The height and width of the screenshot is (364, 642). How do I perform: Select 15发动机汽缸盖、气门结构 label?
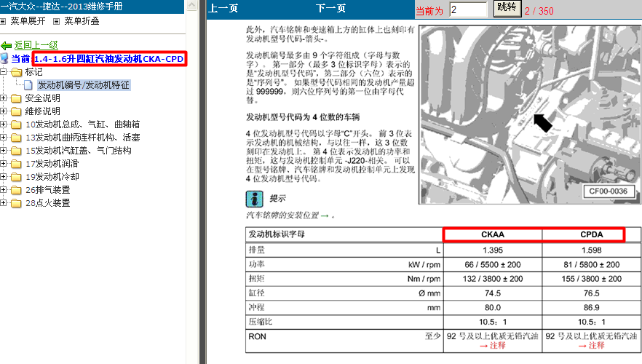coord(79,151)
